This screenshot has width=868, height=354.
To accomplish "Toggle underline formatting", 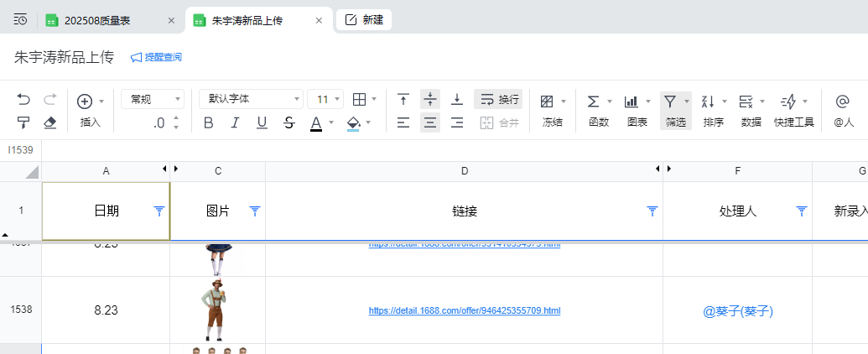I will click(262, 123).
